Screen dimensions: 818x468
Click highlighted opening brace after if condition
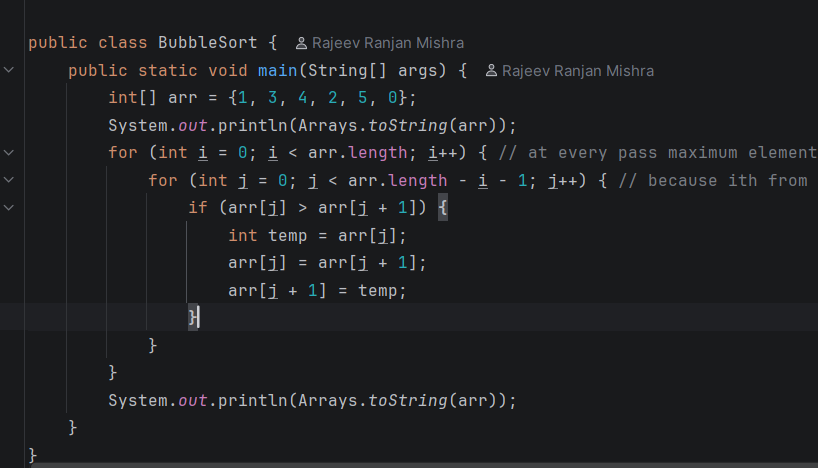pyautogui.click(x=443, y=208)
